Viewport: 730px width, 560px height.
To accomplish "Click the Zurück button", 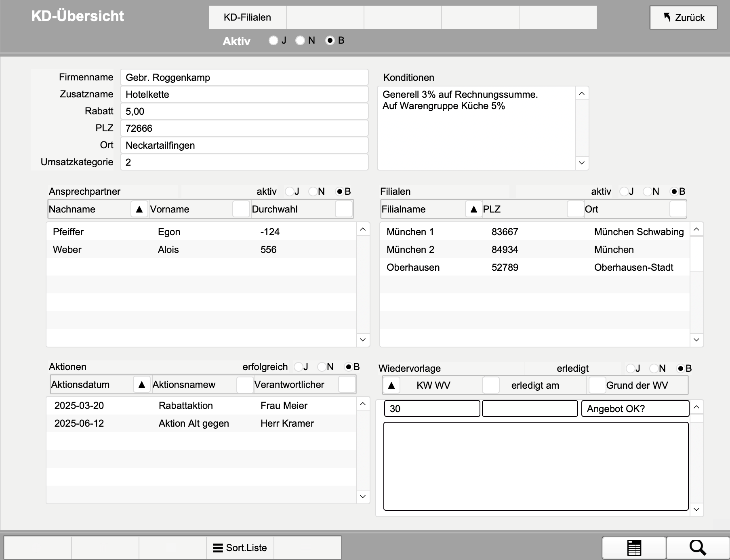I will click(683, 17).
